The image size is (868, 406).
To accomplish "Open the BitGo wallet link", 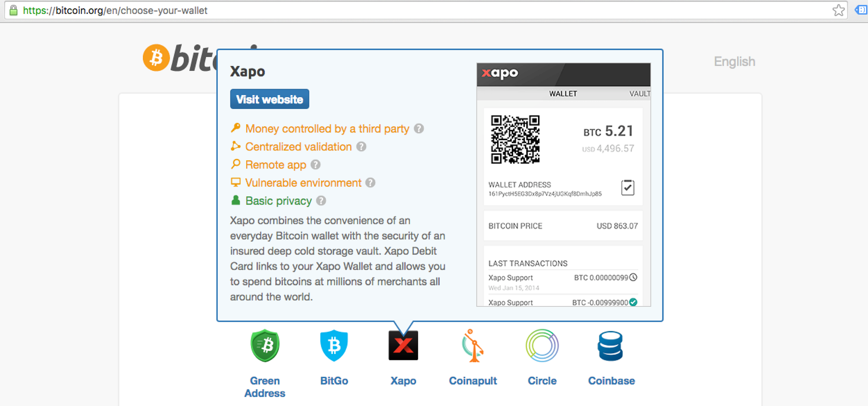I will (x=334, y=381).
